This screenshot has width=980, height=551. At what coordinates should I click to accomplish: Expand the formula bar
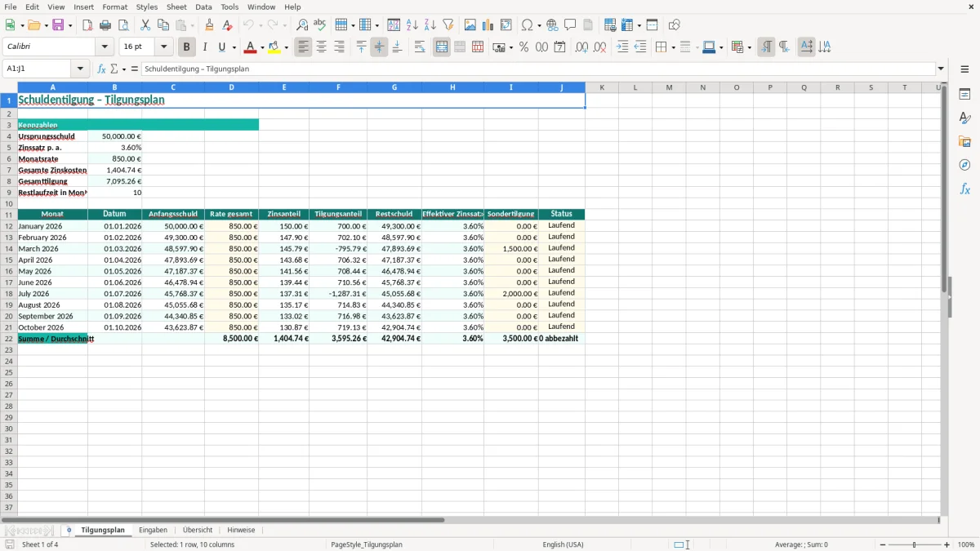point(941,69)
